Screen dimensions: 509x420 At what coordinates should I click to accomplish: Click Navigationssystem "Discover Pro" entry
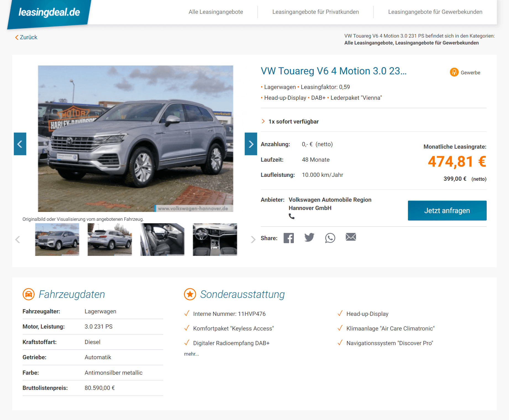[390, 343]
